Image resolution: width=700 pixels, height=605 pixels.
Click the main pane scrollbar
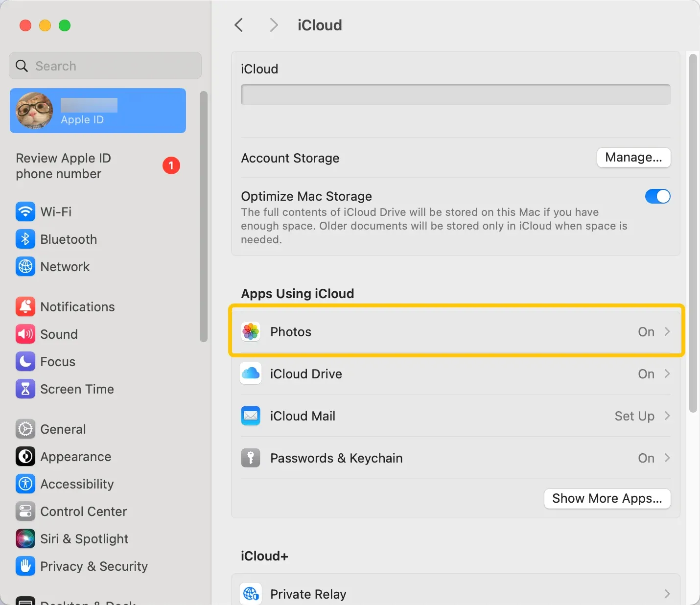[x=693, y=233]
